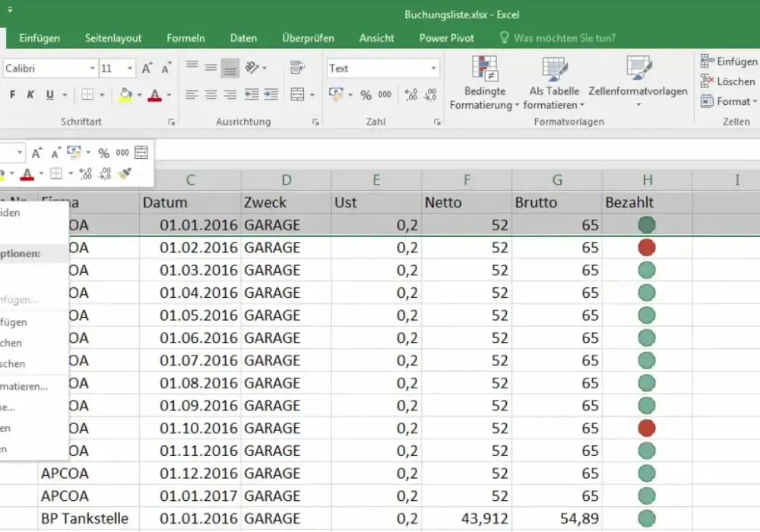
Task: Apply italic (K) formatting
Action: point(30,94)
